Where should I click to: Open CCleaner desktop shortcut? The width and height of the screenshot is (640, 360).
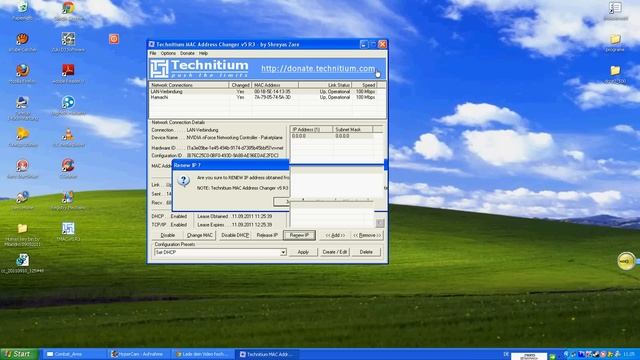click(68, 166)
